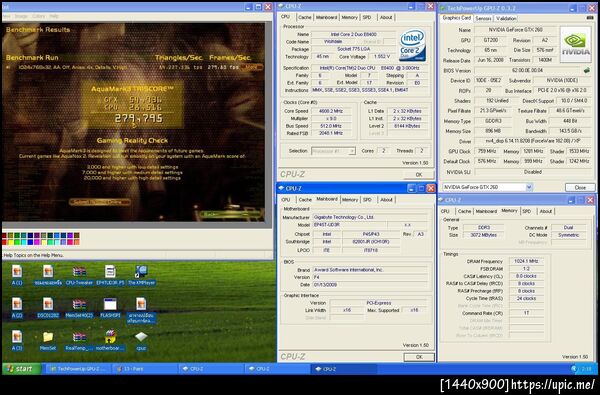
Task: Open the GPU selector dropdown in GPU-Z
Action: pos(487,187)
